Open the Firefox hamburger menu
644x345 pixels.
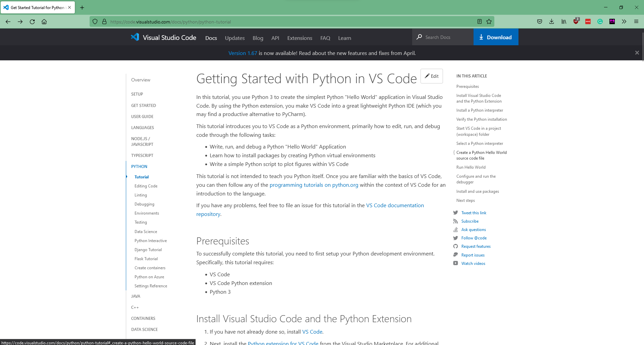pos(636,22)
